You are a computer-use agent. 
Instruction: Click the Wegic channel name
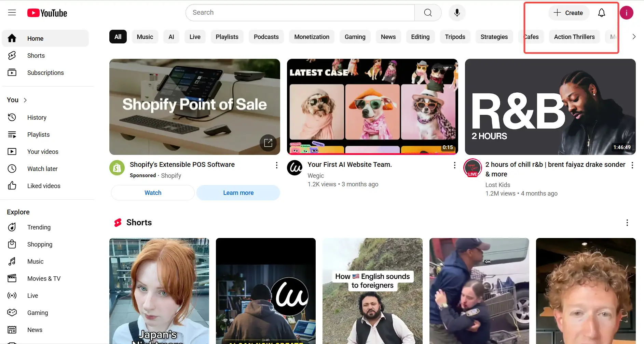(316, 175)
